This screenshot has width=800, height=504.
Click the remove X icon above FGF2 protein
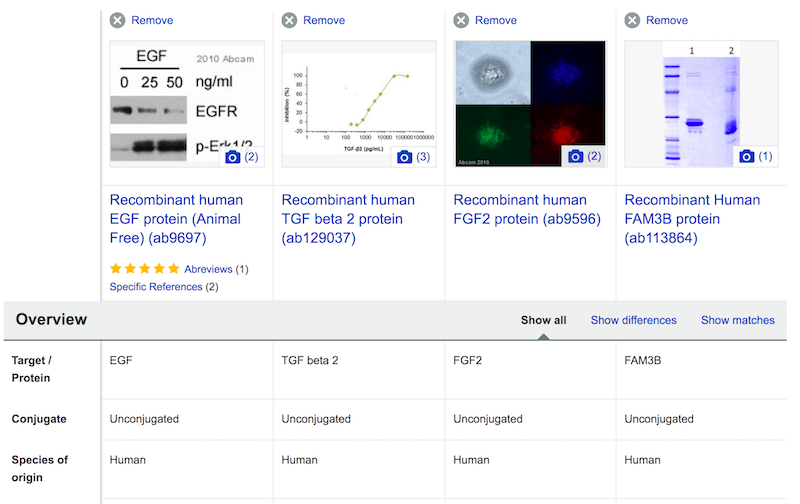click(x=461, y=20)
